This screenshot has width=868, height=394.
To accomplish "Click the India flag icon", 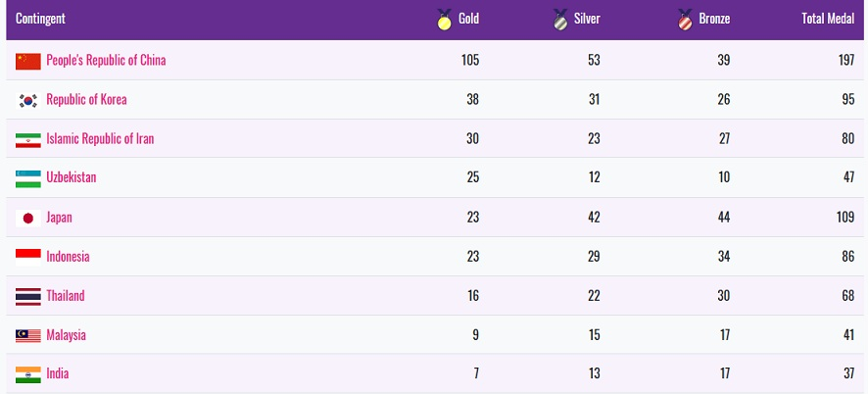I will click(x=28, y=374).
